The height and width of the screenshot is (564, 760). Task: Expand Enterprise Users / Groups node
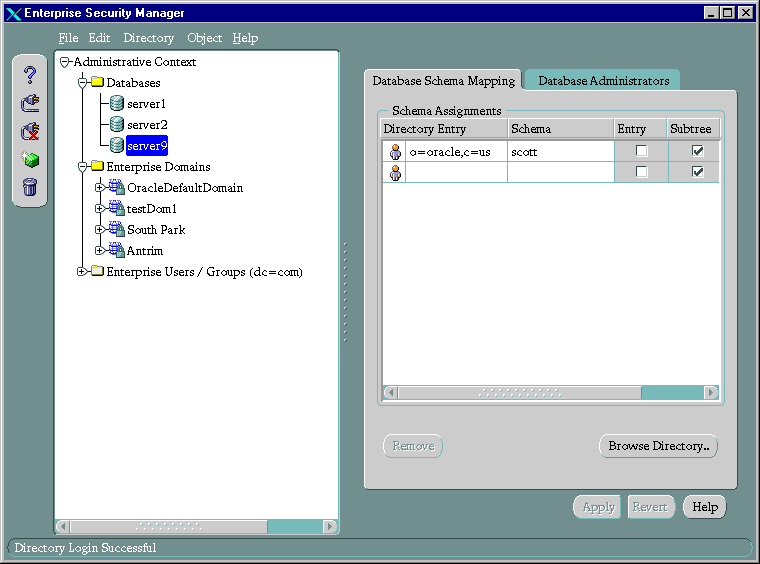[82, 272]
